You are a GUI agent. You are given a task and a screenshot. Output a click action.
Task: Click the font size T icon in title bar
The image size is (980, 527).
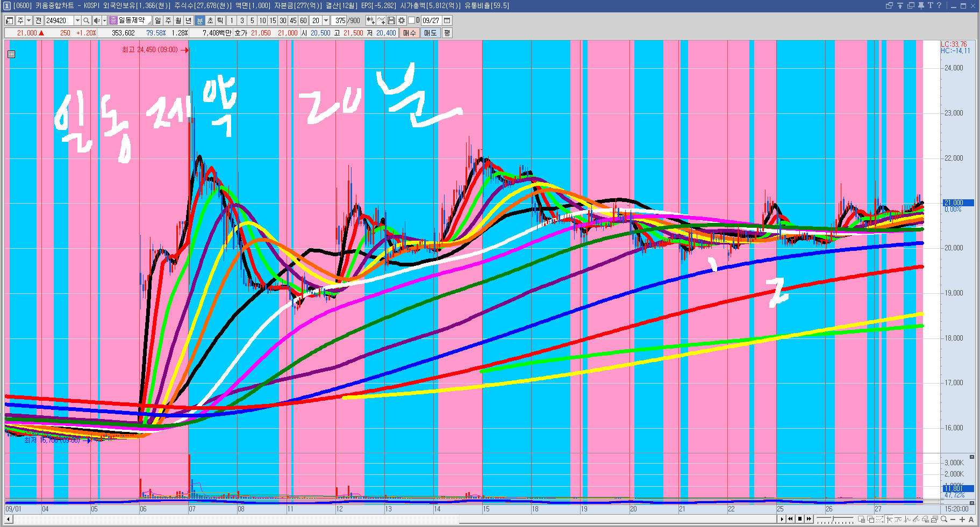coord(931,5)
